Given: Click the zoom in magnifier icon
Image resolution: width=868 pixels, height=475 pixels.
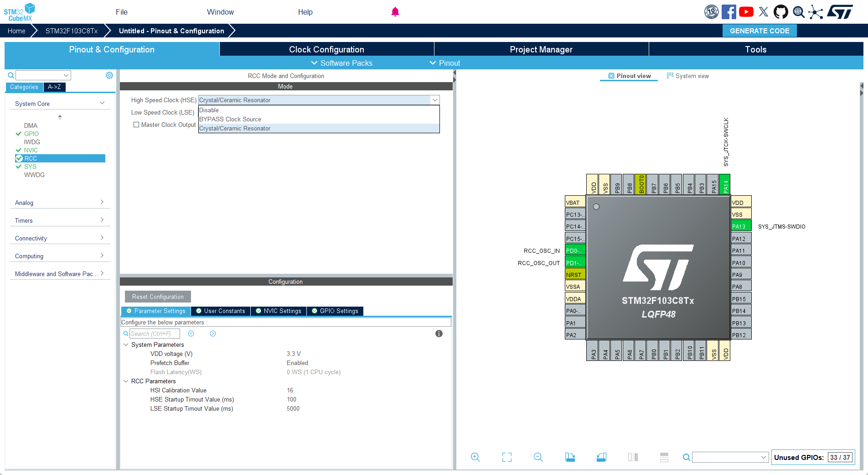Looking at the screenshot, I should [475, 457].
